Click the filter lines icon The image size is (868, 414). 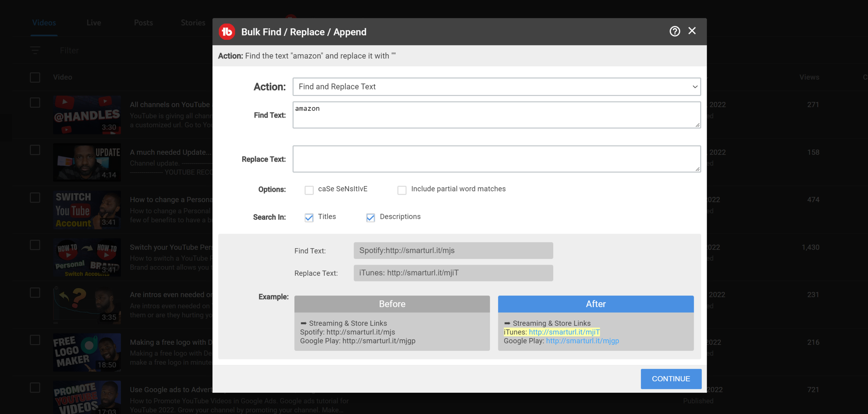[x=35, y=50]
